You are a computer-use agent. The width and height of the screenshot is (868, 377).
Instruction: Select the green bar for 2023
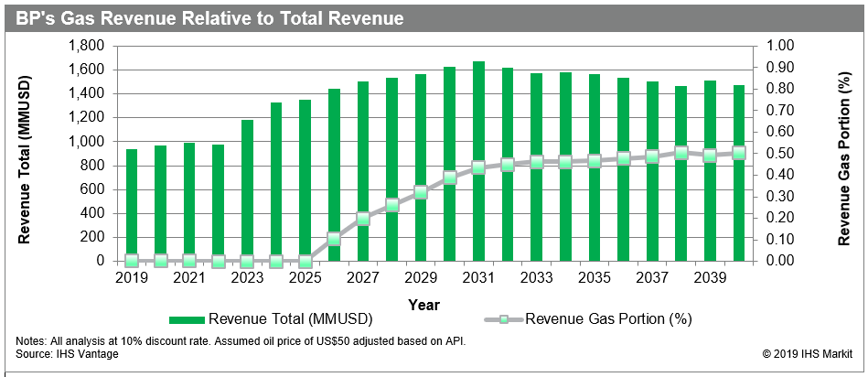[x=248, y=190]
